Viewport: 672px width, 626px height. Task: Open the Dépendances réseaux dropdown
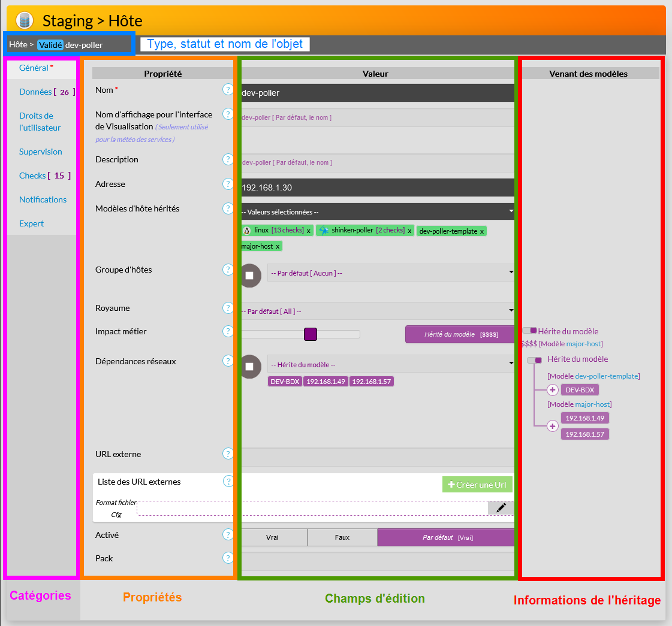(x=391, y=364)
